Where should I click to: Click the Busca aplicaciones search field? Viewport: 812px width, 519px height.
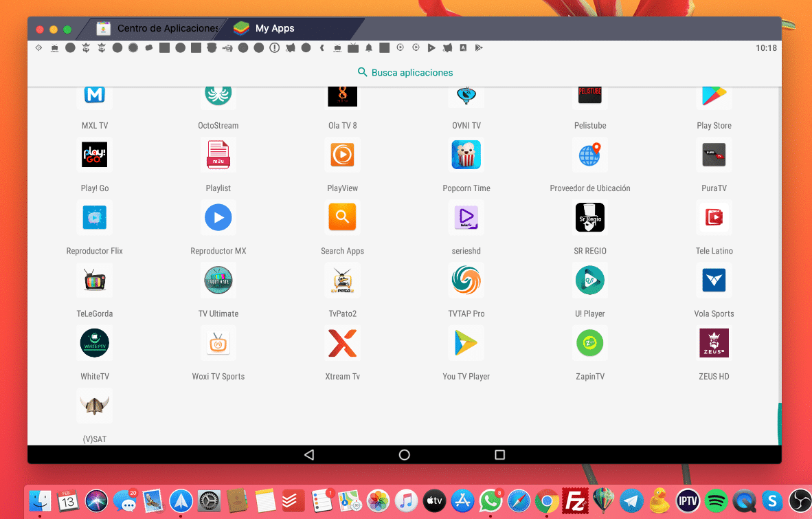pyautogui.click(x=405, y=72)
